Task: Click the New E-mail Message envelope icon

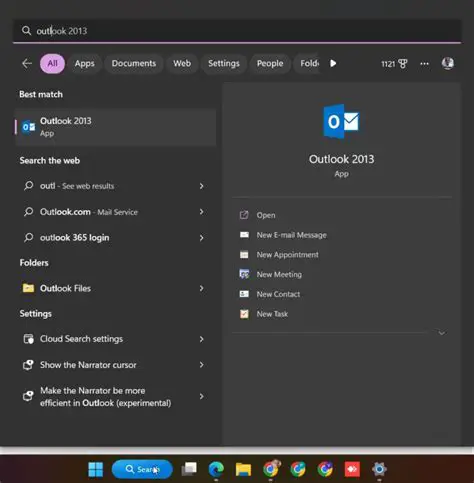Action: tap(244, 235)
